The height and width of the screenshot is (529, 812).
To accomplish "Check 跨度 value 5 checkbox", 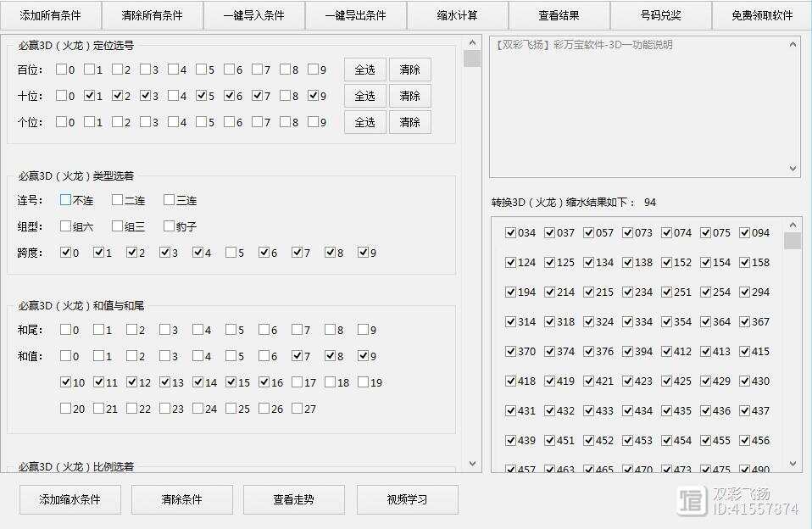I will (x=231, y=252).
